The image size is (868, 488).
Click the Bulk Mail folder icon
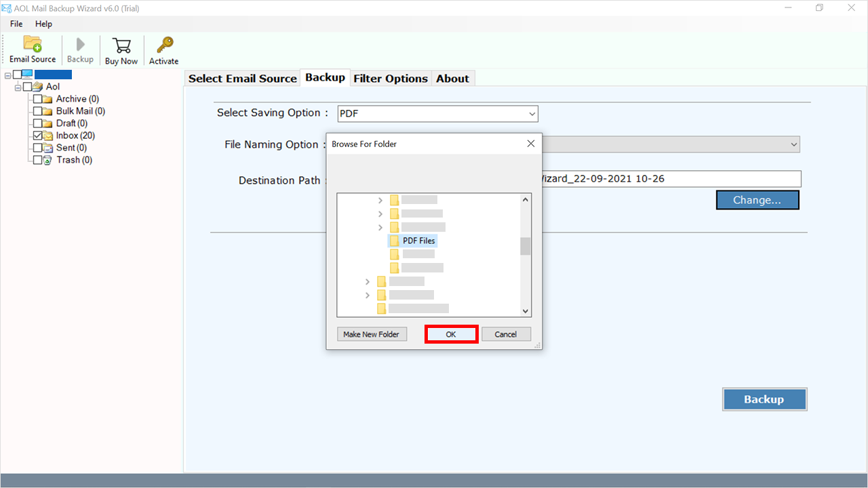click(x=48, y=111)
